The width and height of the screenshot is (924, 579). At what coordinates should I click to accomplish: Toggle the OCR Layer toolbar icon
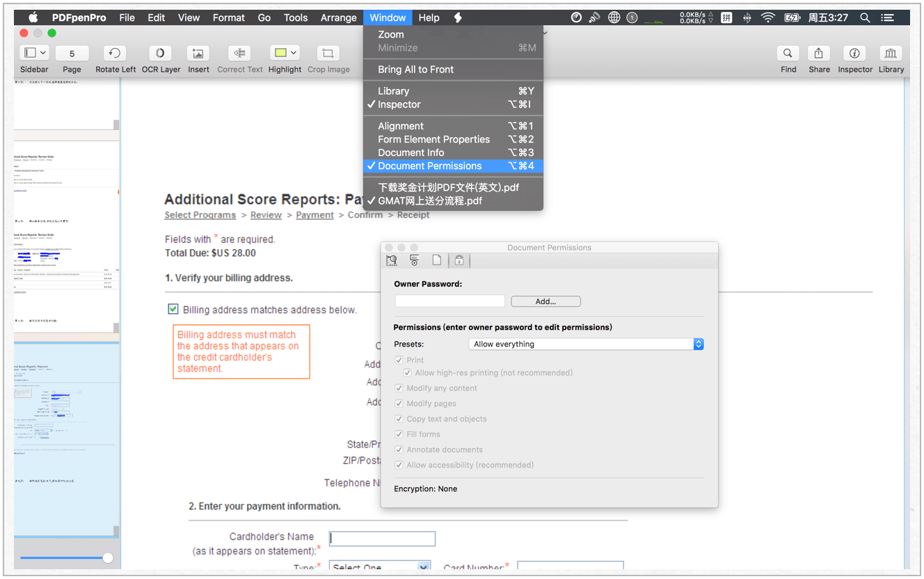click(x=161, y=54)
